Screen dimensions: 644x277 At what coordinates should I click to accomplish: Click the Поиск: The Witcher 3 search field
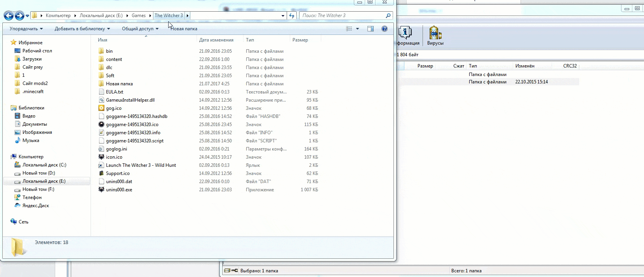[342, 16]
